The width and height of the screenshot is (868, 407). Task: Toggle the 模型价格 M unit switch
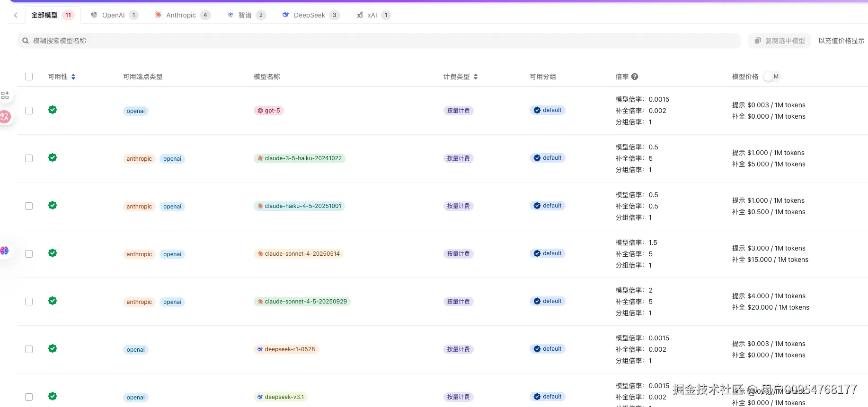(771, 77)
